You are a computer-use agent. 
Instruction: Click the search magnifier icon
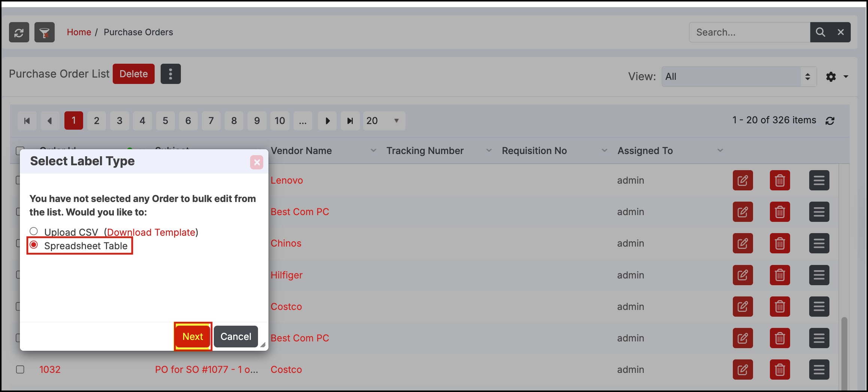(820, 32)
